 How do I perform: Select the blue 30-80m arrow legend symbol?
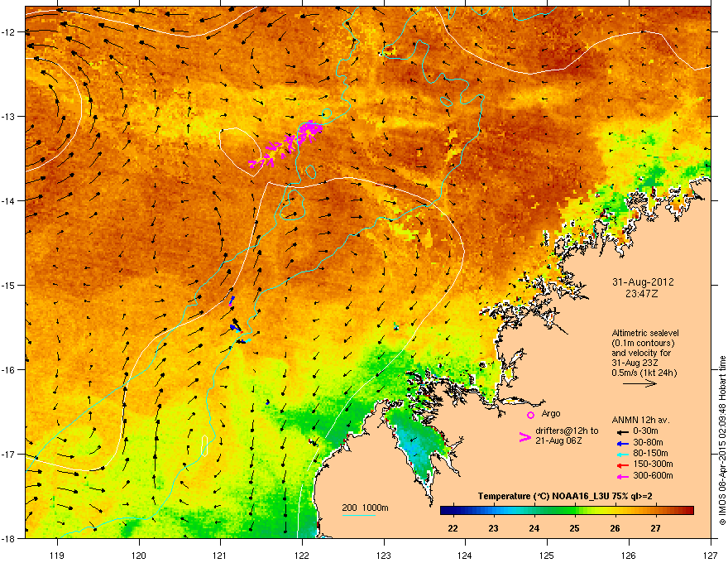(623, 443)
